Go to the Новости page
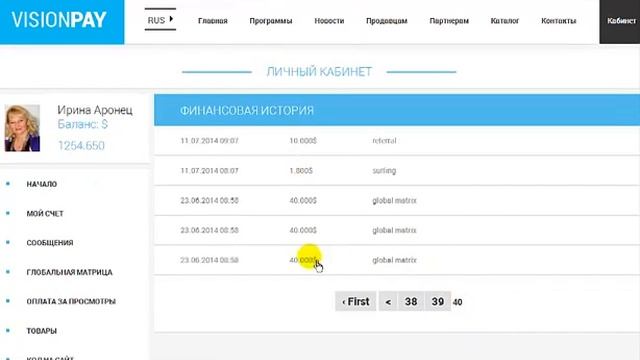 tap(329, 21)
